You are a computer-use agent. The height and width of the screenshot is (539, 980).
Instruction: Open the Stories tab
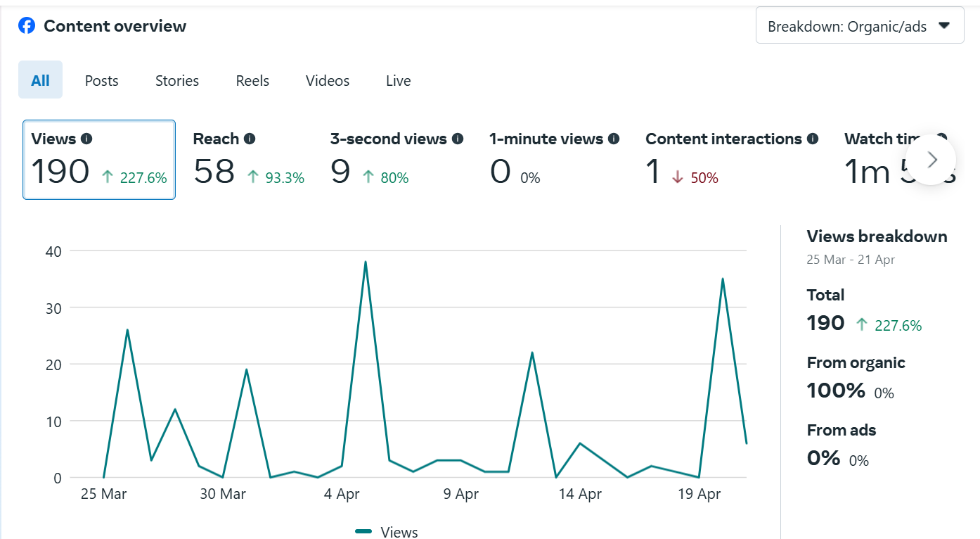click(177, 81)
